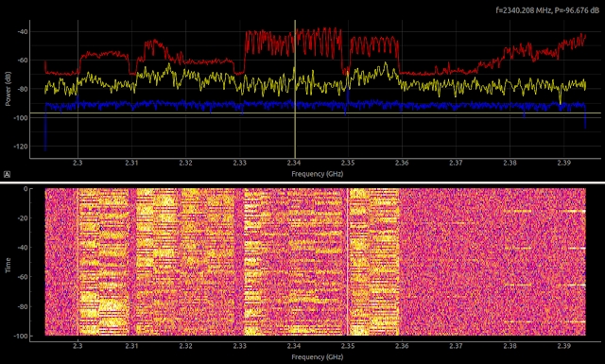Click the splitter between spectrum and waterfall plots
605x364 pixels.
(302, 182)
